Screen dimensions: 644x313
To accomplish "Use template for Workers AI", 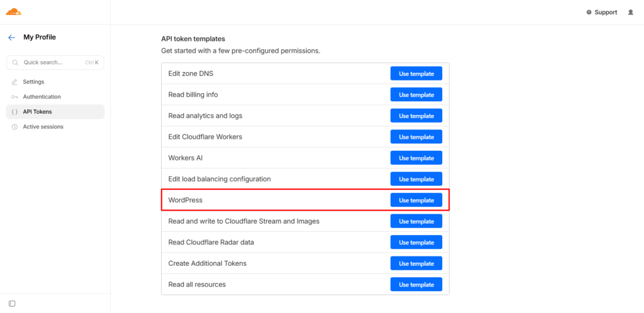I will pyautogui.click(x=416, y=158).
